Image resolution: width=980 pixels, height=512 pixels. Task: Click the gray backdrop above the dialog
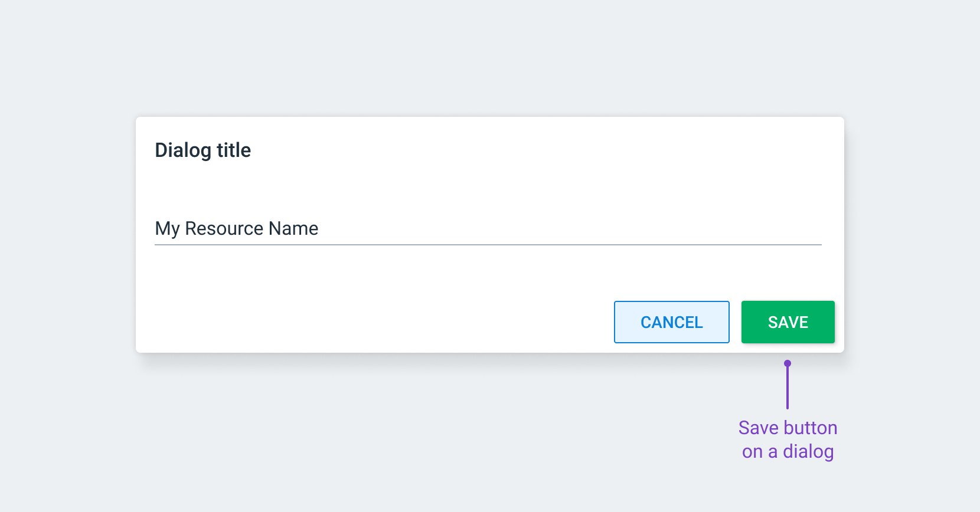point(490,59)
